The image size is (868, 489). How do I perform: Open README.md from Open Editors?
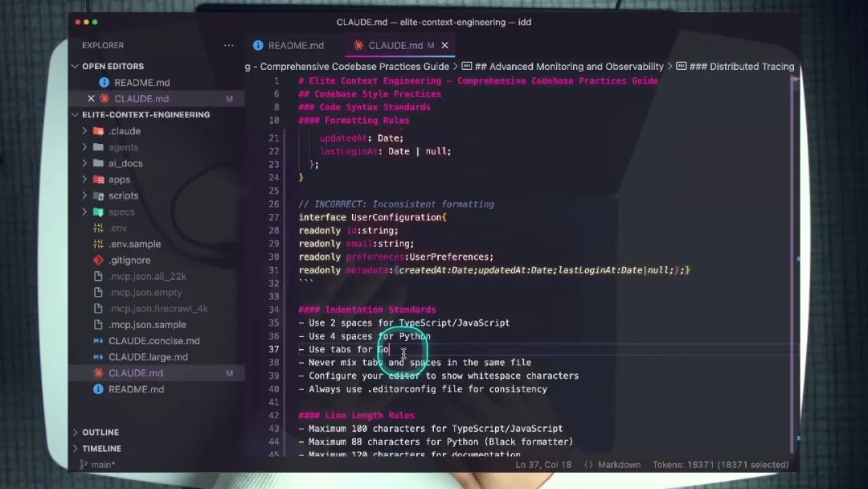pos(142,82)
